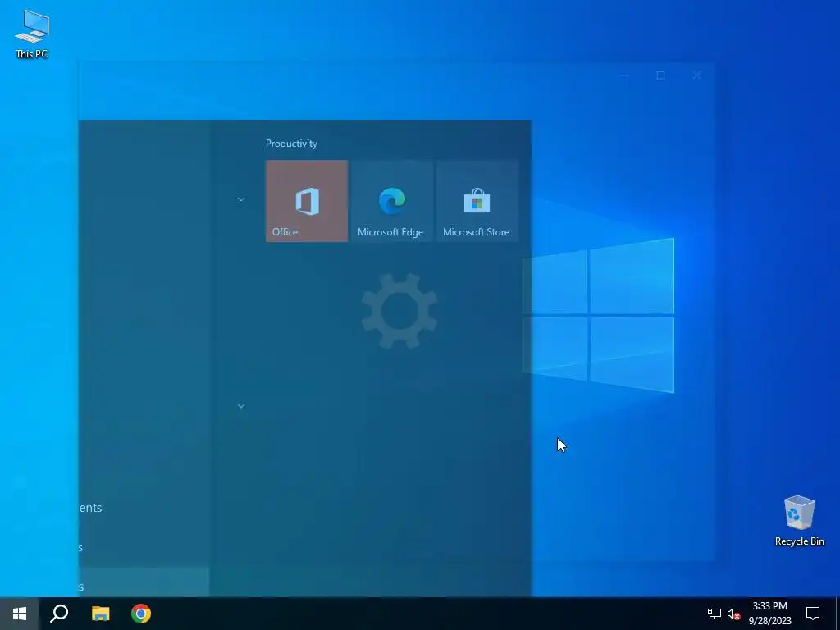The width and height of the screenshot is (840, 630).
Task: Click the Windows Start button
Action: point(20,614)
